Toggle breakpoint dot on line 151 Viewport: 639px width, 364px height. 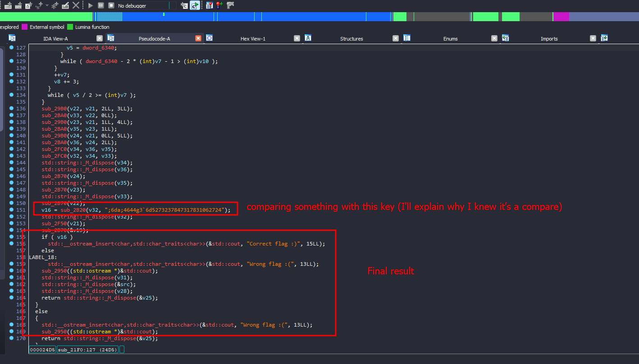coord(11,210)
